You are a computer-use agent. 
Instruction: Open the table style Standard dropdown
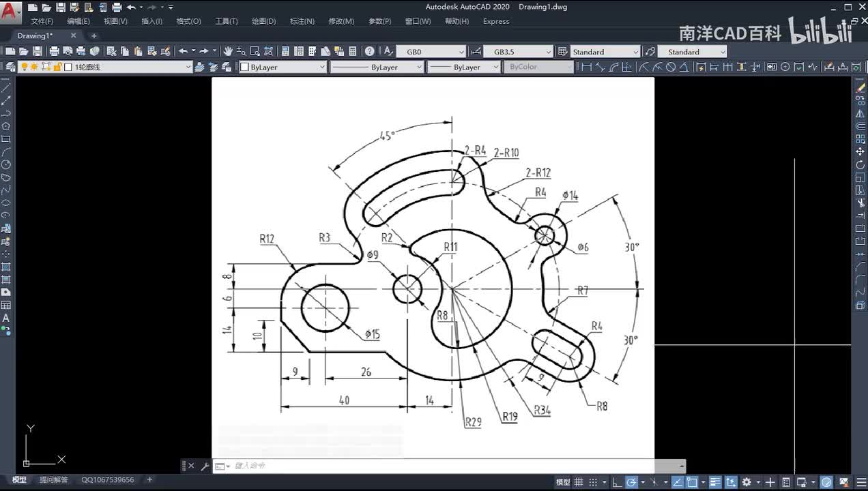pos(605,52)
